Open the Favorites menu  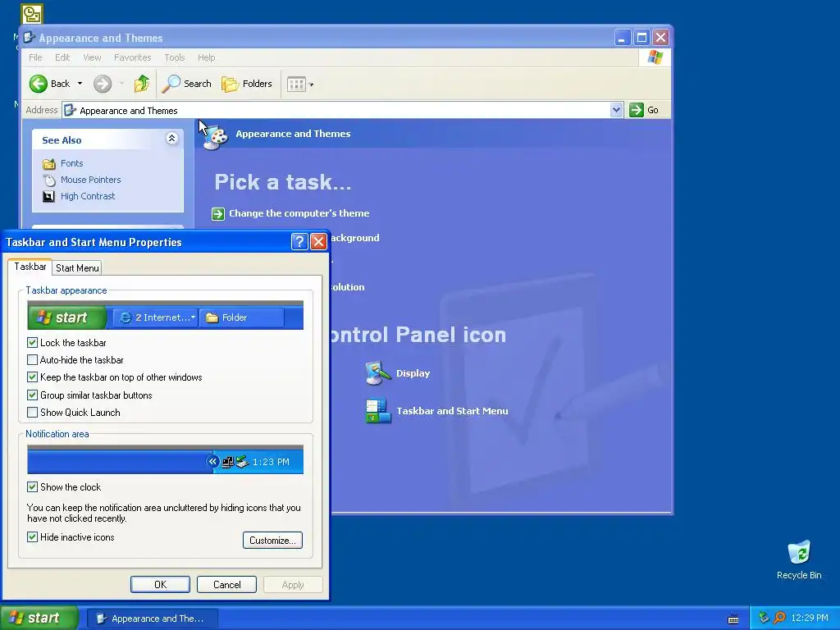132,57
